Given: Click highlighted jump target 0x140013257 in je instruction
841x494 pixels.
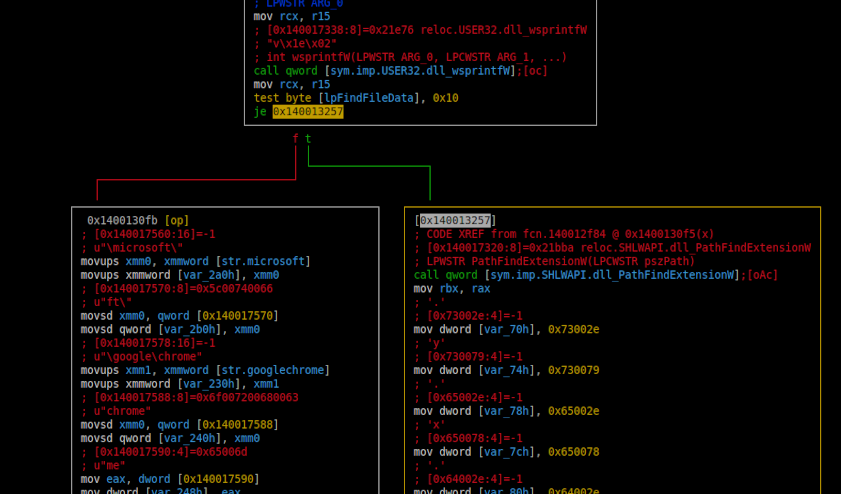Looking at the screenshot, I should (x=308, y=112).
